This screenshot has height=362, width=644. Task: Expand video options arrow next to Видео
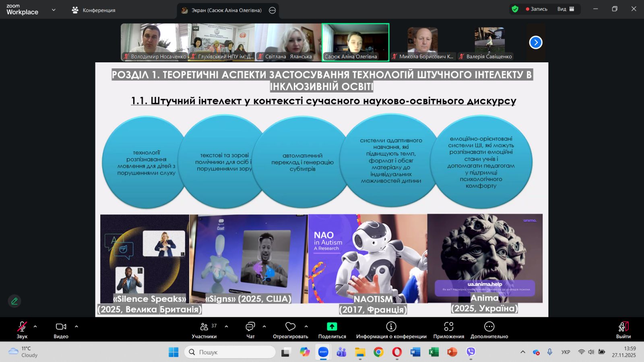click(76, 327)
